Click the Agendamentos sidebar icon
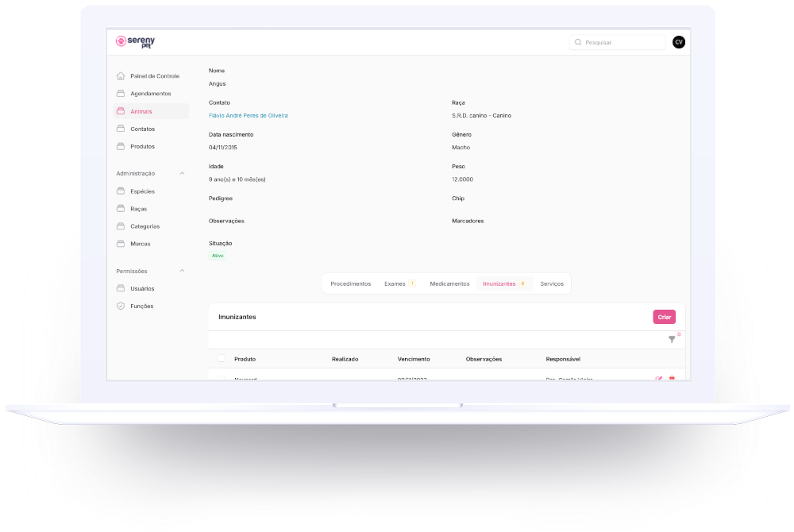Image resolution: width=794 pixels, height=532 pixels. point(121,94)
